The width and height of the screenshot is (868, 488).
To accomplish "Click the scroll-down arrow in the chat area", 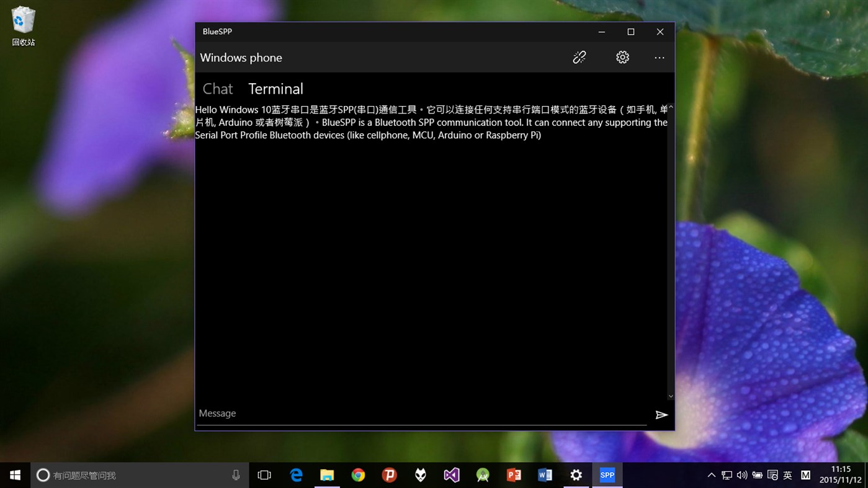I will [x=671, y=396].
